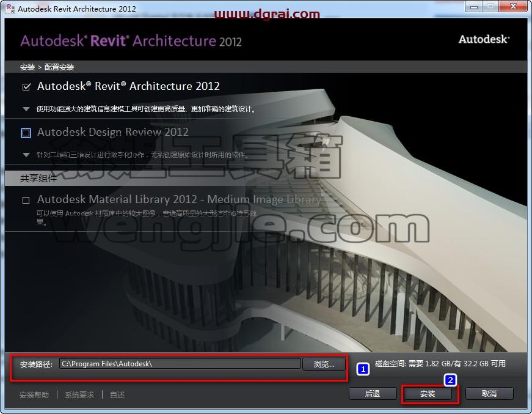
Task: Click the 磁盘空间 disk space status text
Action: (440, 364)
